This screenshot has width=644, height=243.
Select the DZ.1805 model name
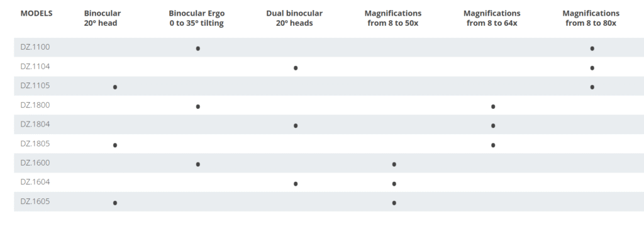coord(35,144)
